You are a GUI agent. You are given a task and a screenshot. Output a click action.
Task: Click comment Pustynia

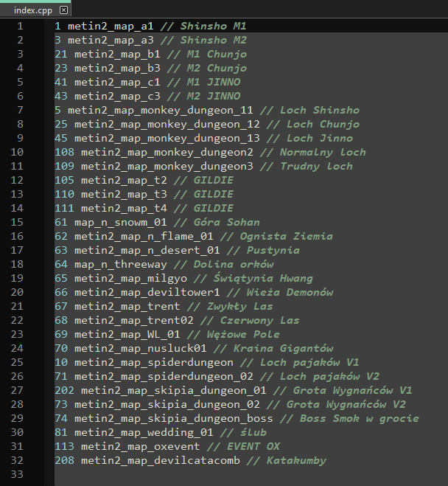(273, 251)
